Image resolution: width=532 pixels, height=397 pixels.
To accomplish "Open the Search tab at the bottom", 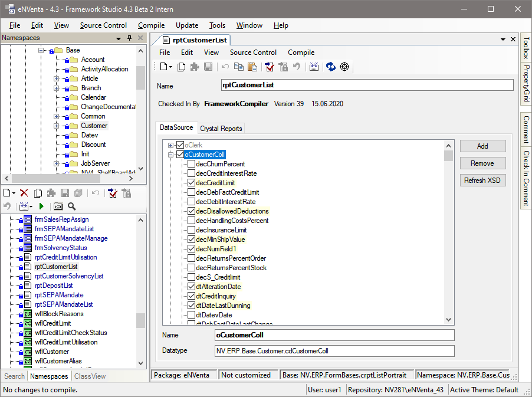I will click(x=14, y=376).
